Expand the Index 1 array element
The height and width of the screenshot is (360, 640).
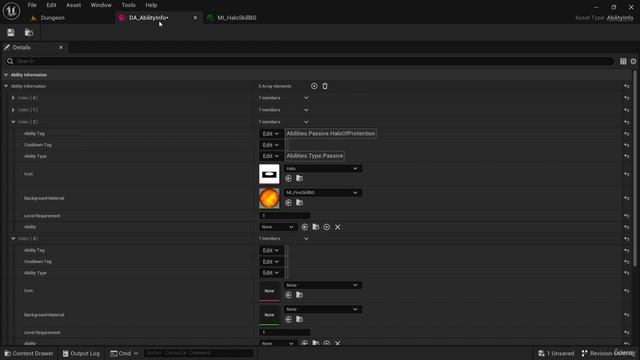tap(13, 110)
